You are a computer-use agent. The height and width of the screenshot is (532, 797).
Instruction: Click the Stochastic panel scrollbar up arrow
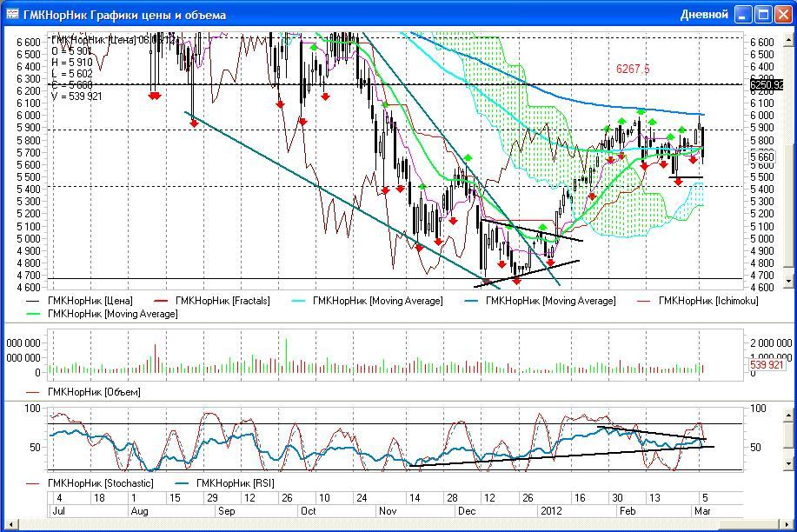tap(787, 416)
